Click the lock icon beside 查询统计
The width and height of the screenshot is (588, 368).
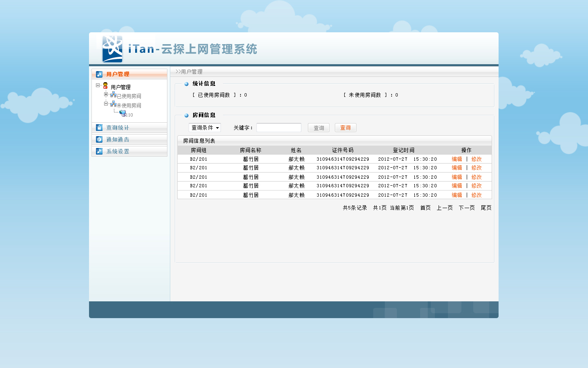pyautogui.click(x=99, y=128)
